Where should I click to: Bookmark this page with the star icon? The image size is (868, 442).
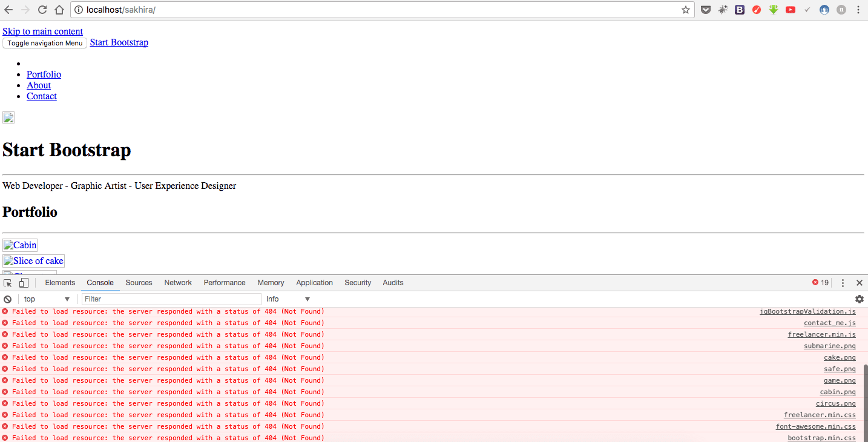point(686,10)
